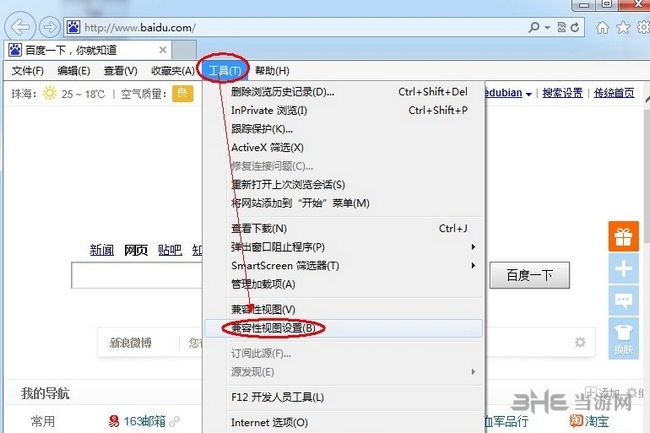This screenshot has width=650, height=433.
Task: Refresh the page with the reload icon
Action: pos(575,28)
